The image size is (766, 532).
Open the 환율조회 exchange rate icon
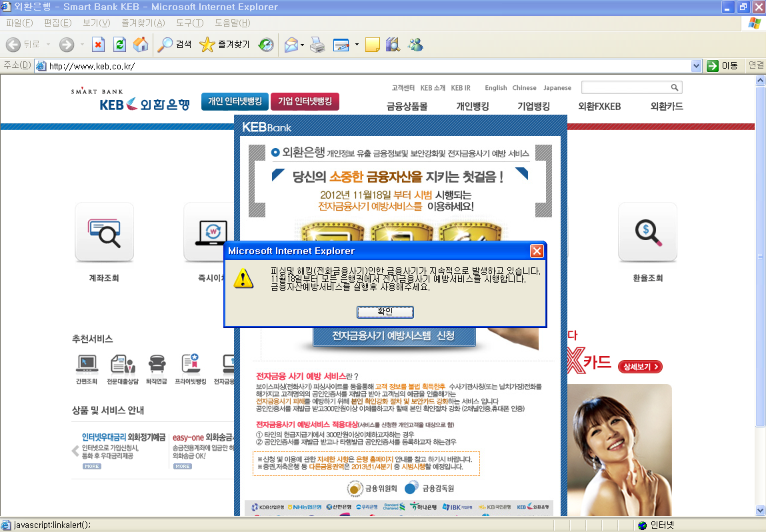point(648,233)
